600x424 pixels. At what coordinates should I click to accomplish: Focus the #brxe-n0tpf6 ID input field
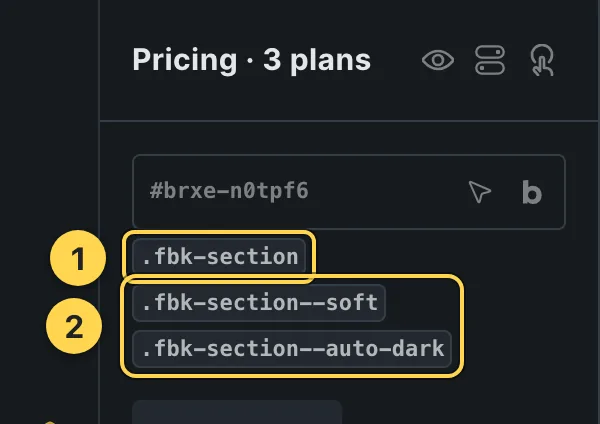tap(349, 192)
